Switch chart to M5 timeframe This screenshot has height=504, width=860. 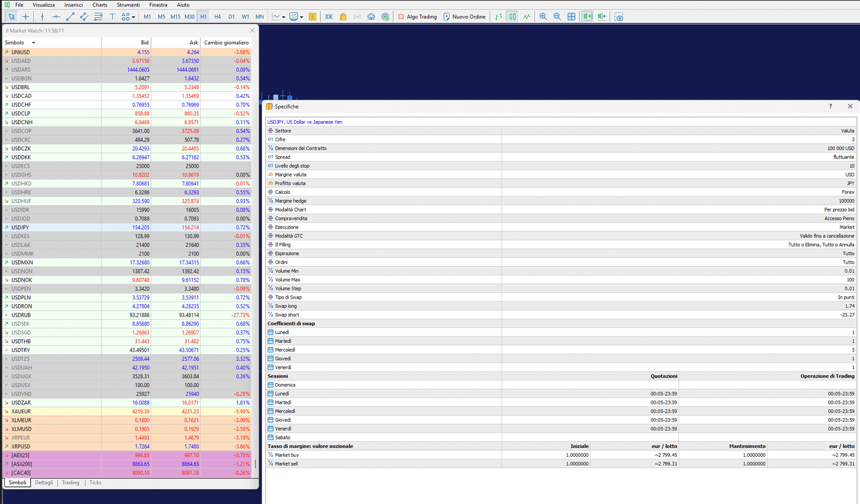[x=161, y=17]
